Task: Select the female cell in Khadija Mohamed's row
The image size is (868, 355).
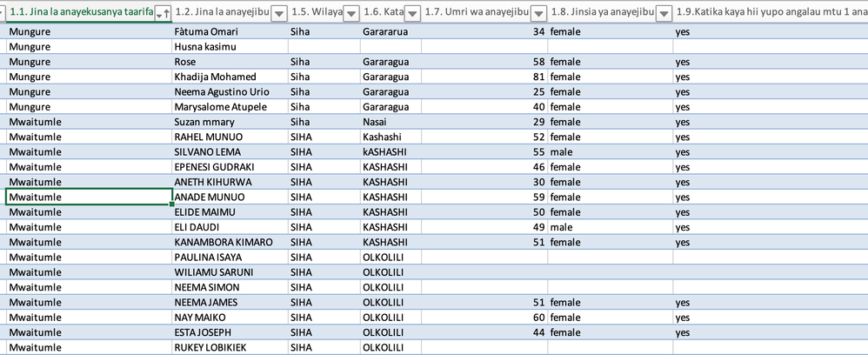Action: pyautogui.click(x=611, y=77)
